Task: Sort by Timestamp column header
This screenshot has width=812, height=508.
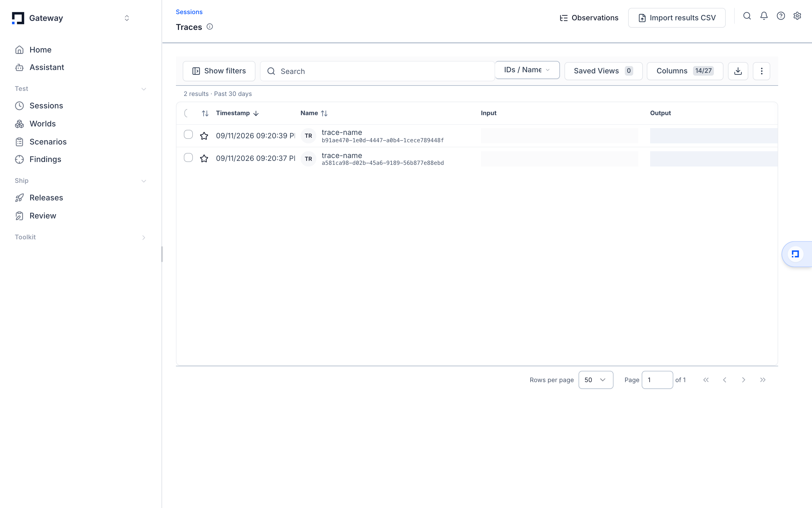Action: (x=237, y=113)
